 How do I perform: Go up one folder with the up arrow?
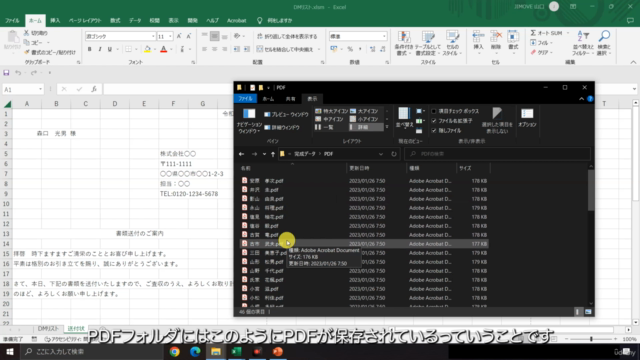tap(273, 154)
